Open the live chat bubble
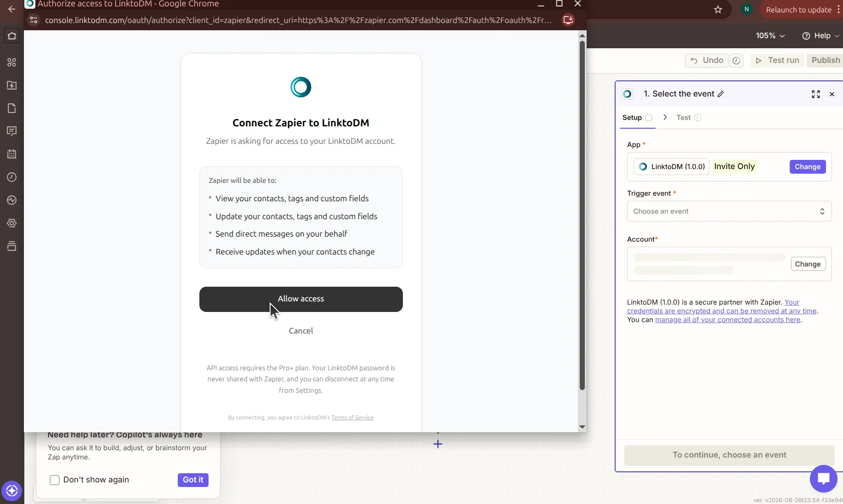Viewport: 843px width, 504px height. click(x=823, y=479)
